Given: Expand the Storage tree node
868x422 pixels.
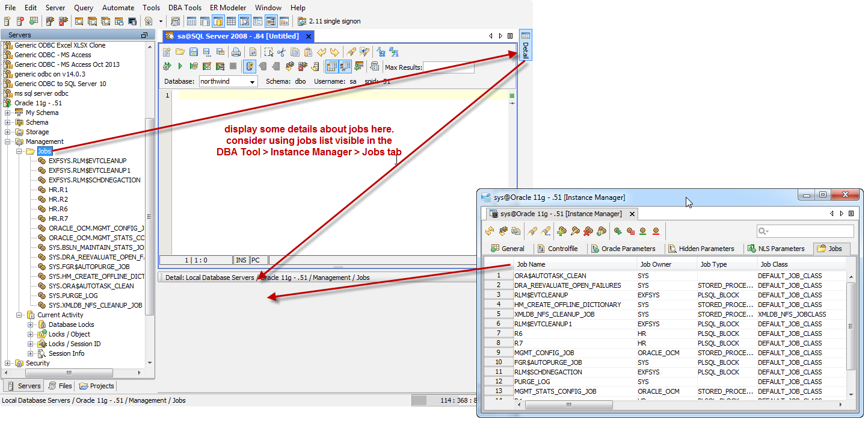Looking at the screenshot, I should point(8,132).
